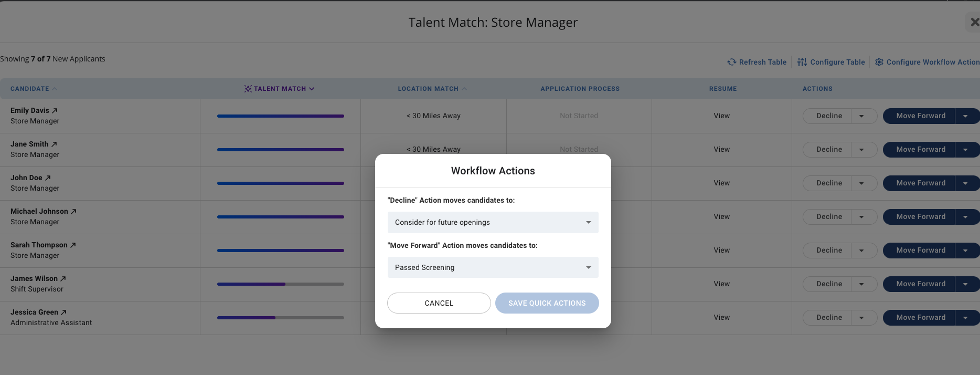Expand Decline options for Emily Davis
The height and width of the screenshot is (375, 980).
tap(861, 116)
